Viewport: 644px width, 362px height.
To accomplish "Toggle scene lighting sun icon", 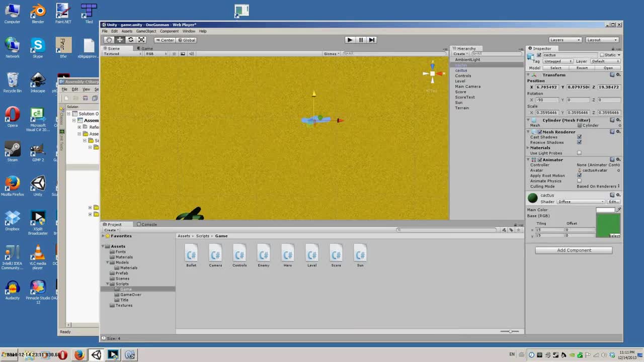I will (x=175, y=54).
